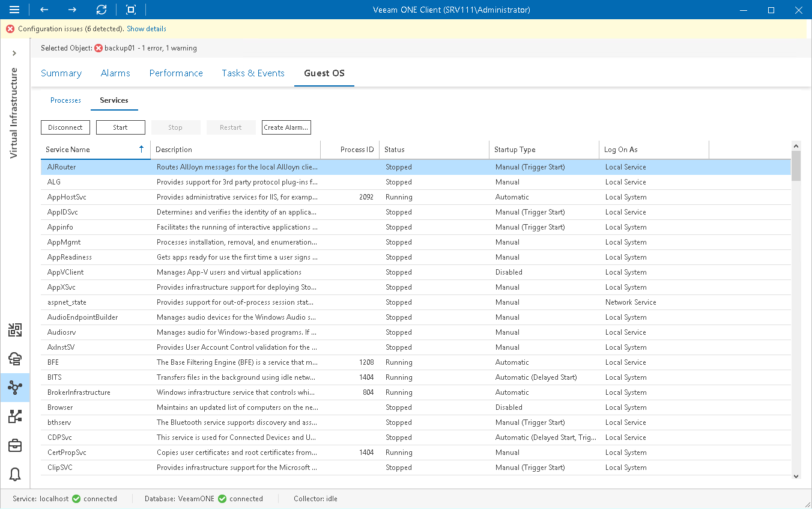812x509 pixels.
Task: Click the refresh icon in title bar
Action: pos(101,10)
